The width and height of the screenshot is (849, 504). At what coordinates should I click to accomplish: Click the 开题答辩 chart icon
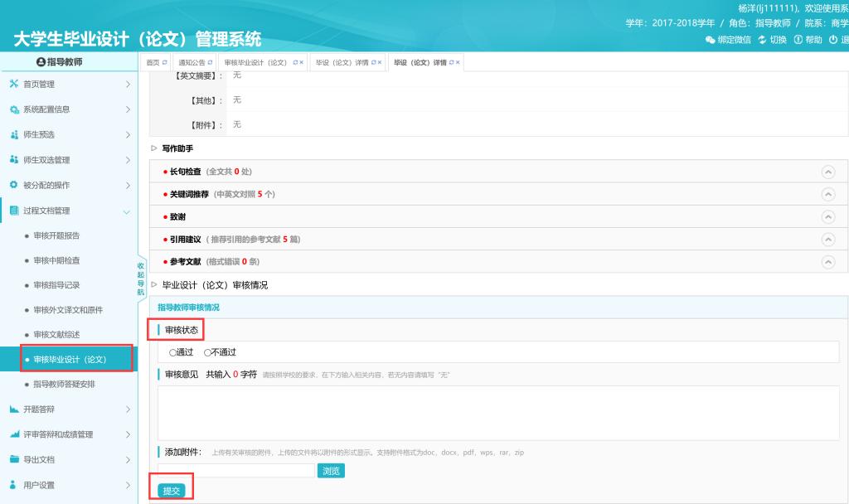13,409
